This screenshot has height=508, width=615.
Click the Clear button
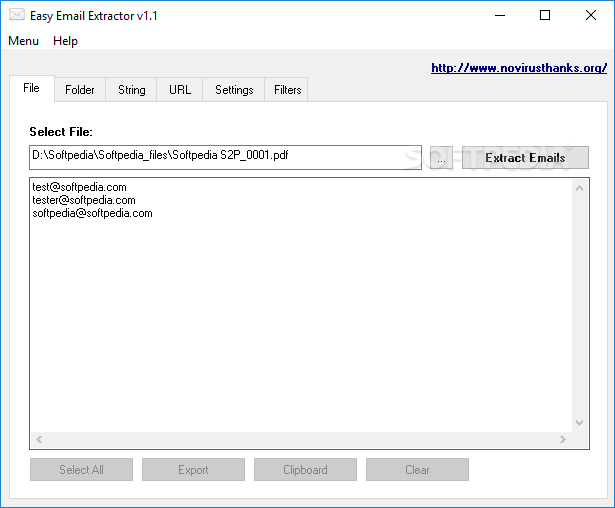[x=417, y=470]
